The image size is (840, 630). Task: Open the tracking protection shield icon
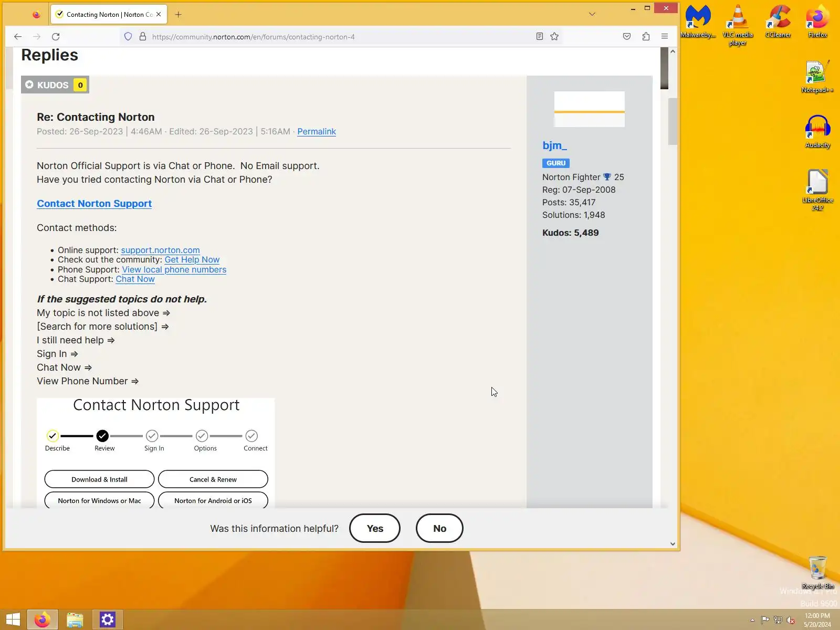[x=128, y=37]
